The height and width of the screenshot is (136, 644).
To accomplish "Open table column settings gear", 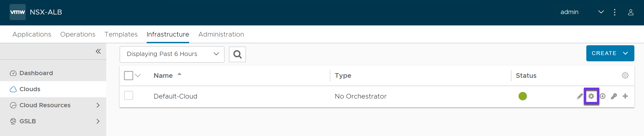I will pos(625,76).
